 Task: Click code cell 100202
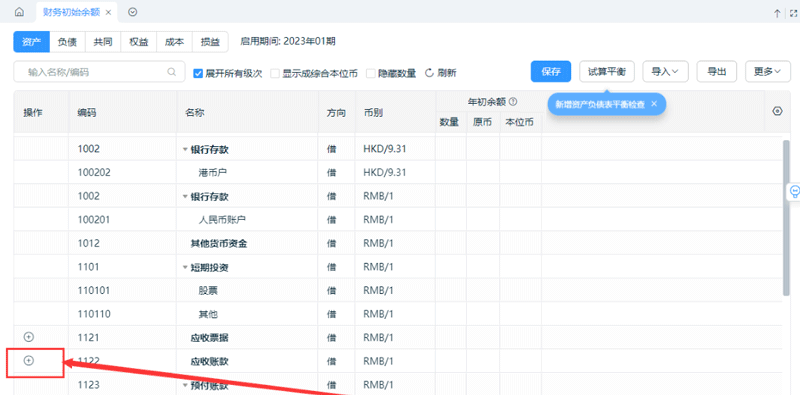click(x=94, y=172)
